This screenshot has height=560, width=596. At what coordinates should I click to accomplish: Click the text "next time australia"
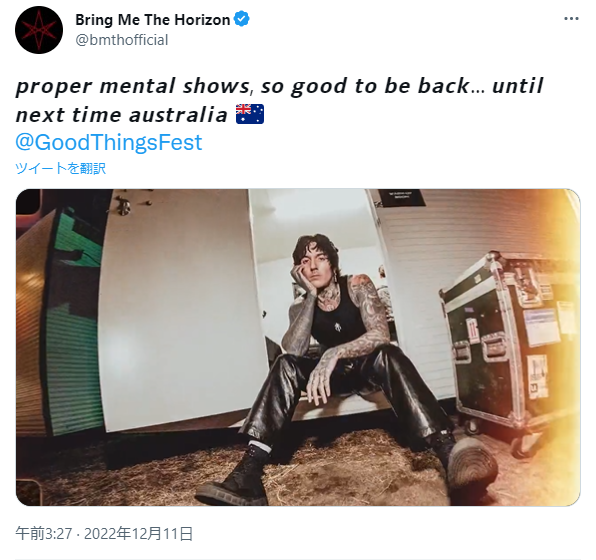[122, 115]
